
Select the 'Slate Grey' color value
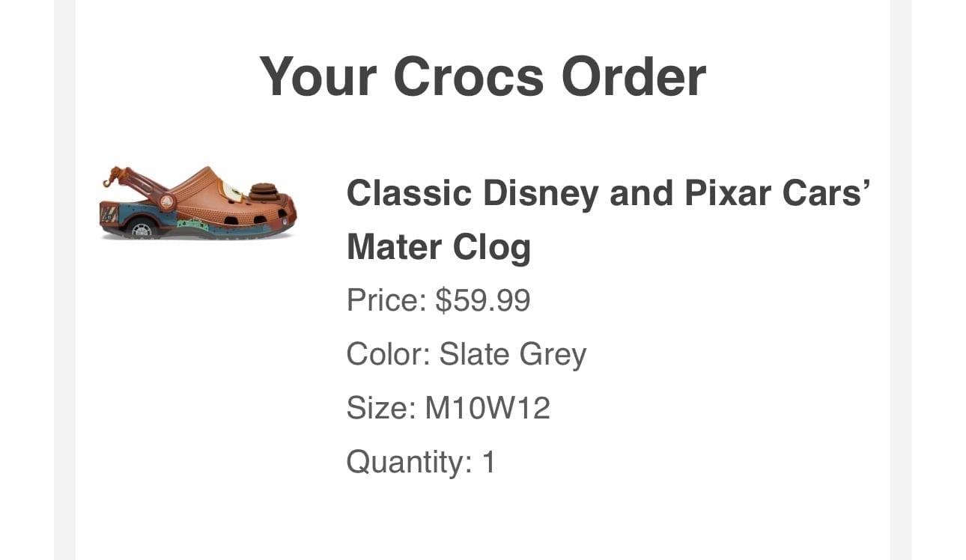[x=512, y=356]
